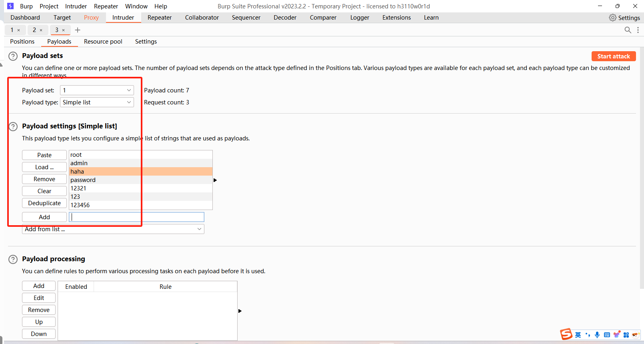Click Add next to payload input field
Screen dimensions: 644x344
[x=44, y=217]
